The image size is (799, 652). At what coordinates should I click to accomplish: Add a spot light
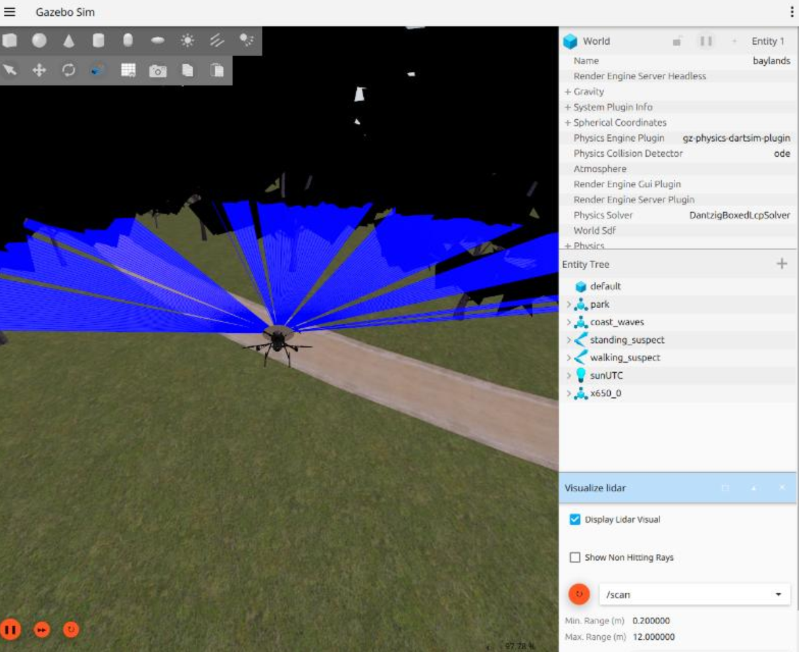click(x=247, y=40)
